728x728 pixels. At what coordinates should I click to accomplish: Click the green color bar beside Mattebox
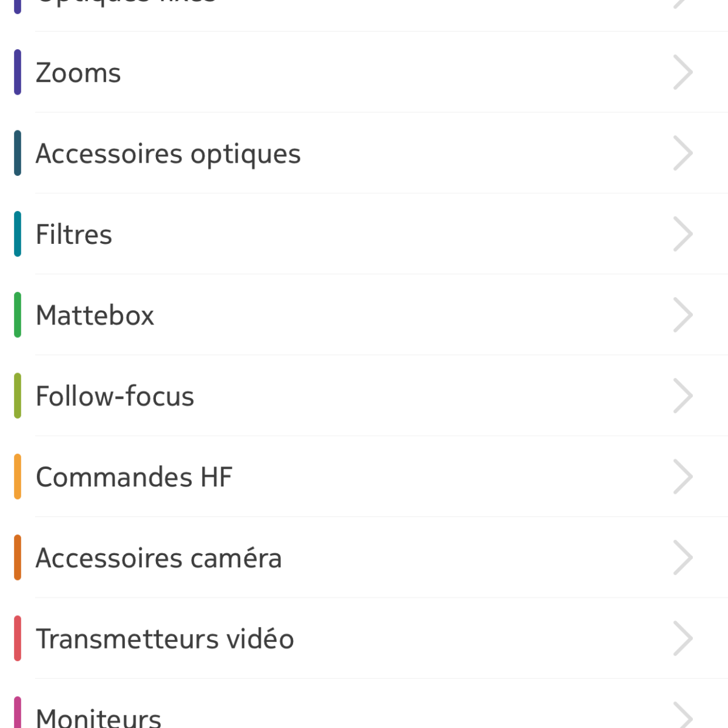pos(18,315)
